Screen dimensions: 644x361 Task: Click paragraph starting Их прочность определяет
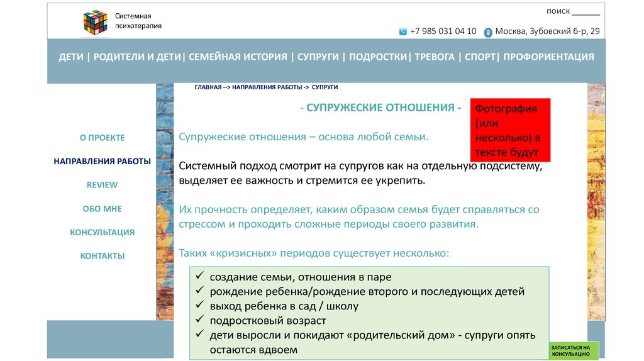coord(359,217)
